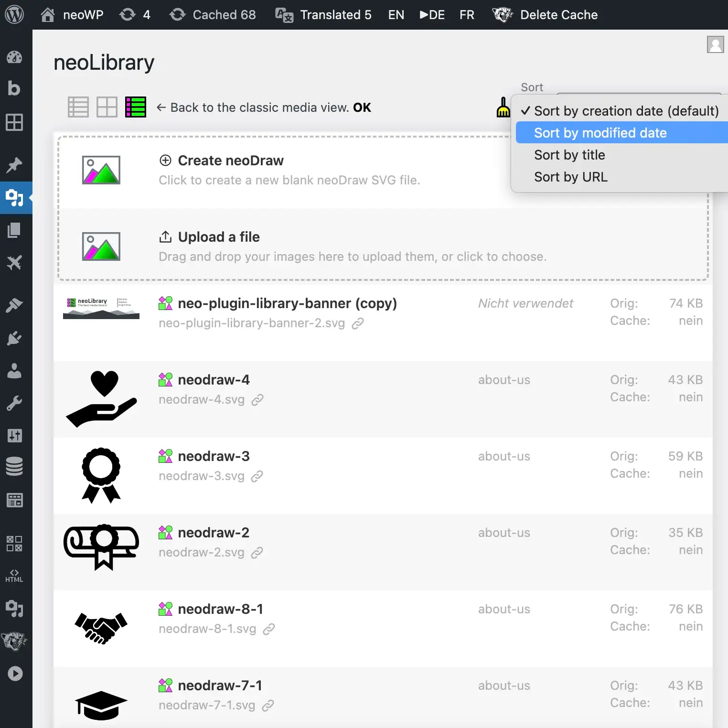Click OK to return to classic media view

[x=362, y=107]
